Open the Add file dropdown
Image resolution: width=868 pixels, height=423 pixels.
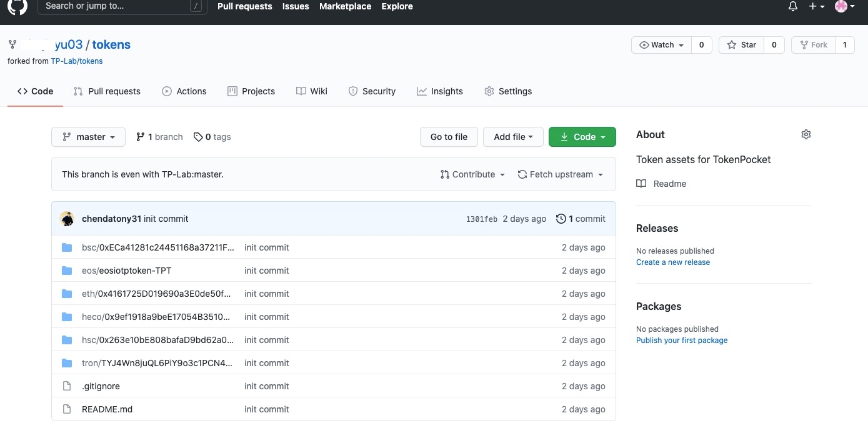[513, 137]
